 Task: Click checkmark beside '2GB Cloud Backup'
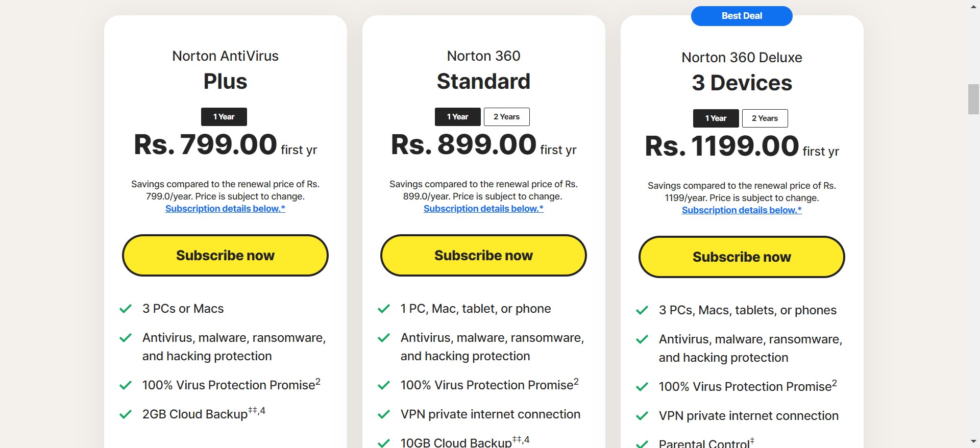click(126, 414)
